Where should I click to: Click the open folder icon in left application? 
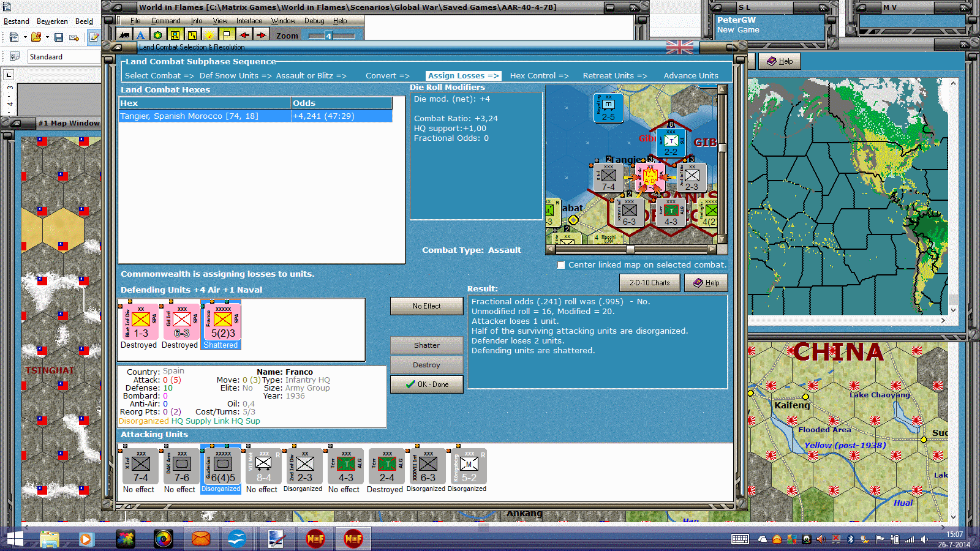[36, 38]
